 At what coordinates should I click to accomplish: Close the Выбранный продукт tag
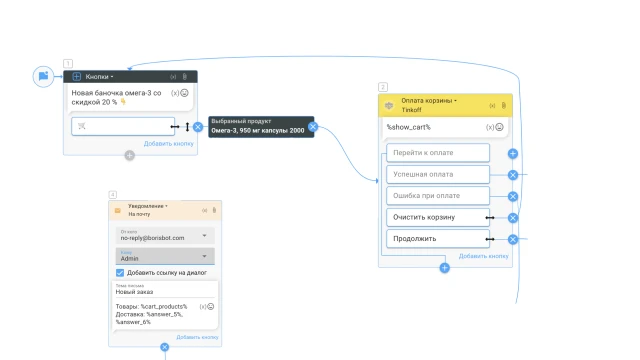313,127
